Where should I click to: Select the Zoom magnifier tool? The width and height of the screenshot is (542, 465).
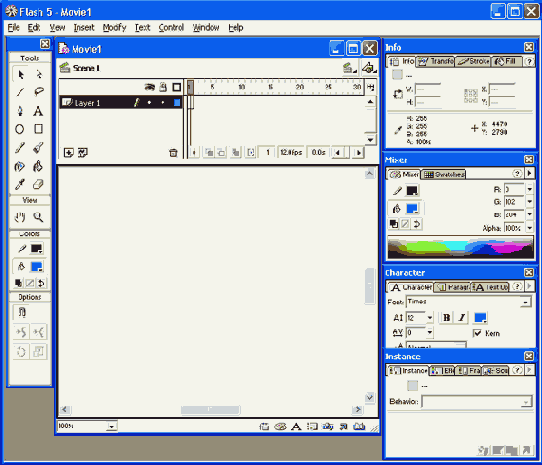pyautogui.click(x=38, y=217)
